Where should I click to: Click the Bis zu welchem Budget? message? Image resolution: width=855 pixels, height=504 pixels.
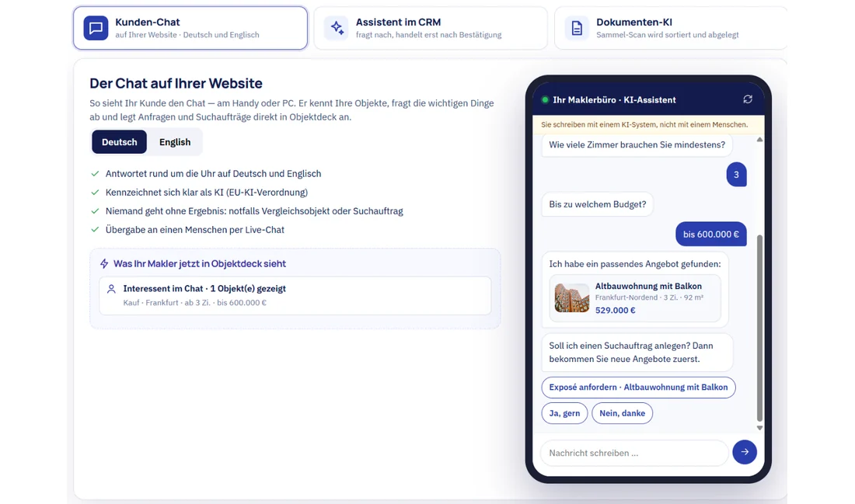click(597, 204)
